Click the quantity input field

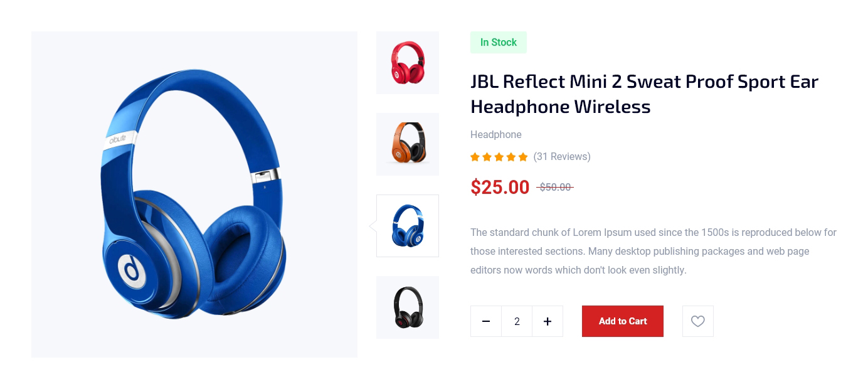(517, 321)
